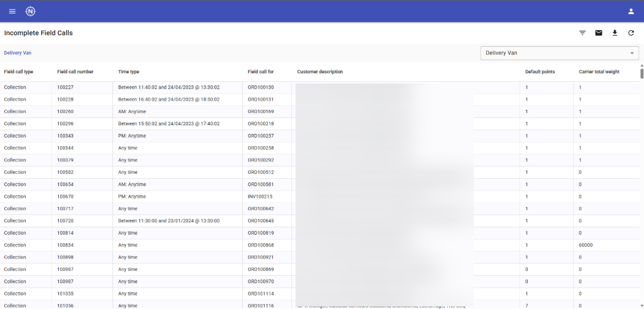Sort by Field call type column
644x309 pixels.
19,72
